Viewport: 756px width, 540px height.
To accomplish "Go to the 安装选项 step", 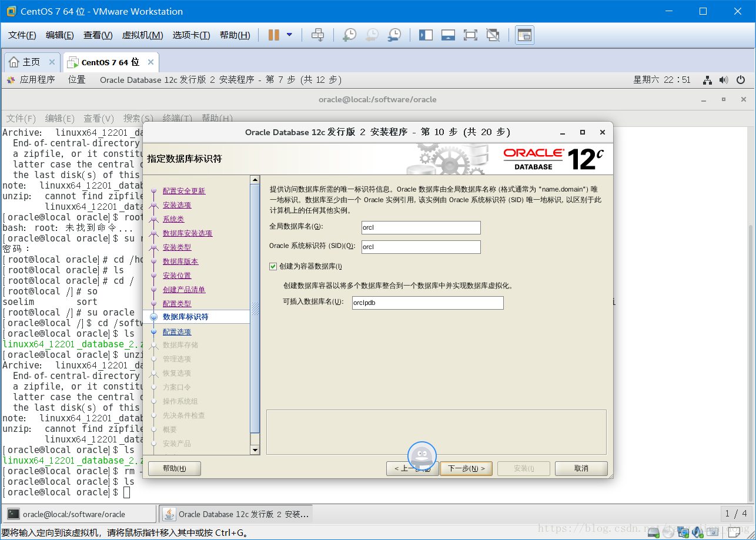I will point(177,205).
